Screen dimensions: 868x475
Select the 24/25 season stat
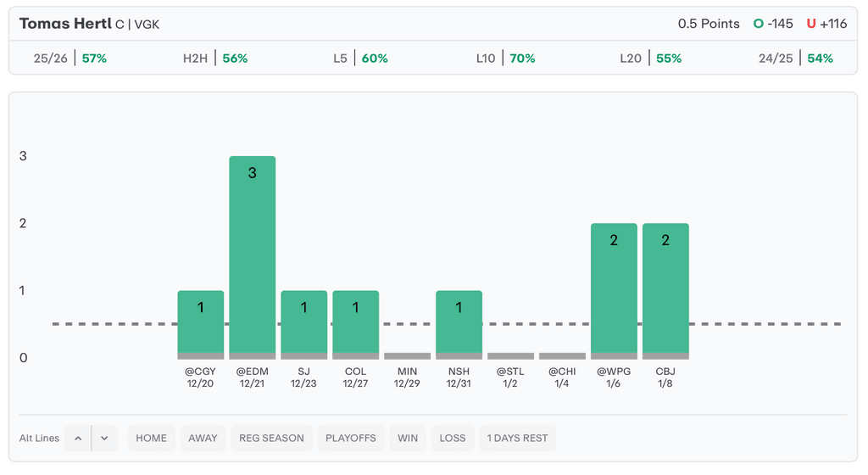point(796,59)
